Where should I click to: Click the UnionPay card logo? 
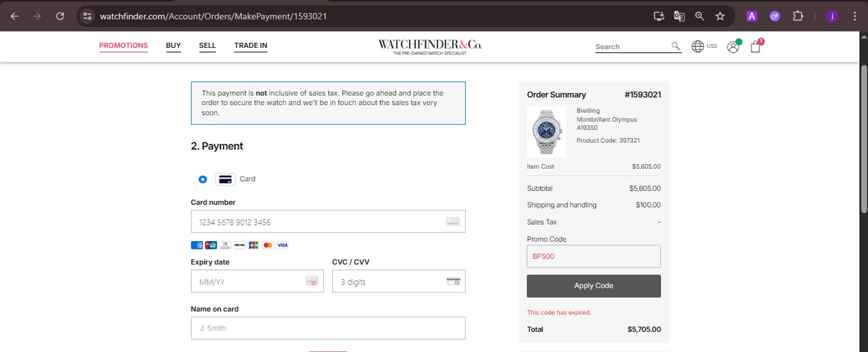pyautogui.click(x=211, y=245)
